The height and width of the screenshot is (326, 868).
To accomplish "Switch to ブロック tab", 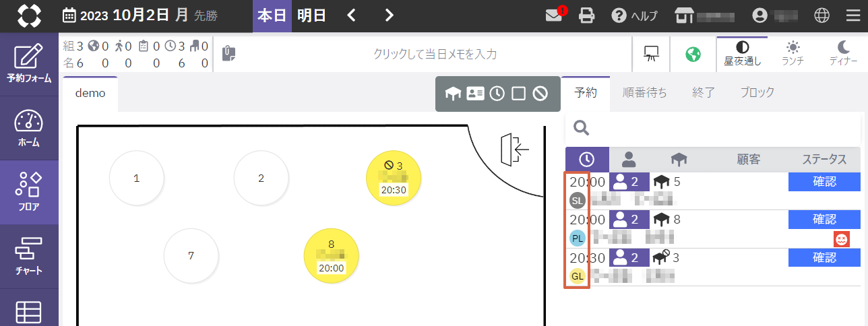I will tap(757, 93).
